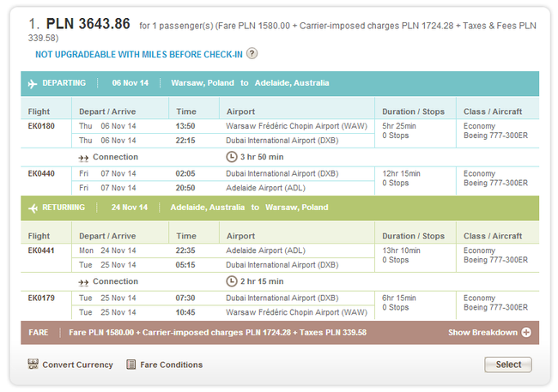558x392 pixels.
Task: Click flight number EK0179
Action: pos(41,298)
